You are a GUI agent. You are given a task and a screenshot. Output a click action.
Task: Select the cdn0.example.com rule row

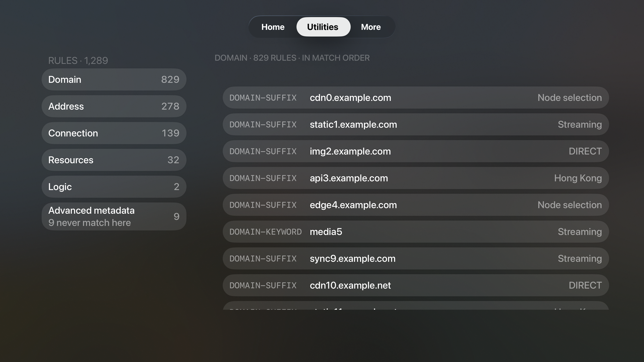(416, 98)
